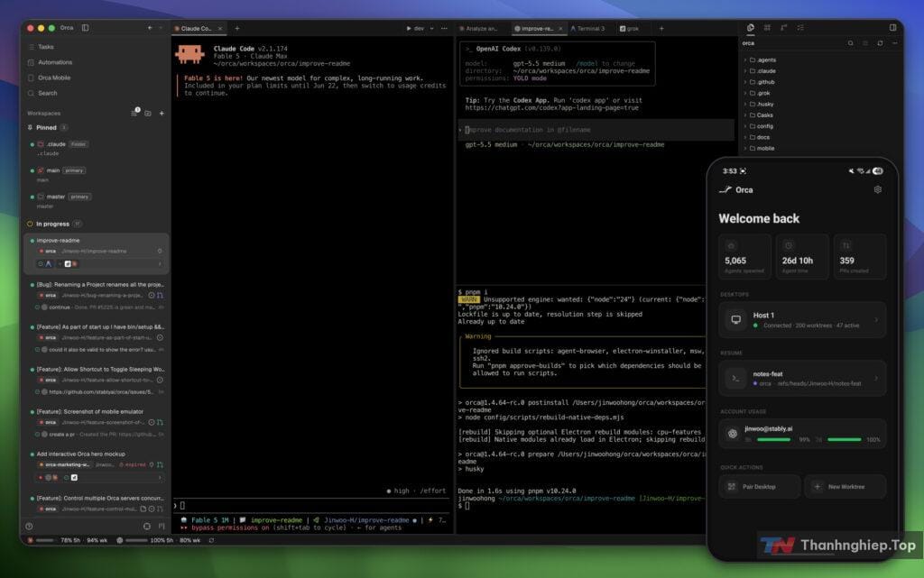This screenshot has height=578, width=924.
Task: Open the dev script dropdown arrow
Action: coord(432,28)
